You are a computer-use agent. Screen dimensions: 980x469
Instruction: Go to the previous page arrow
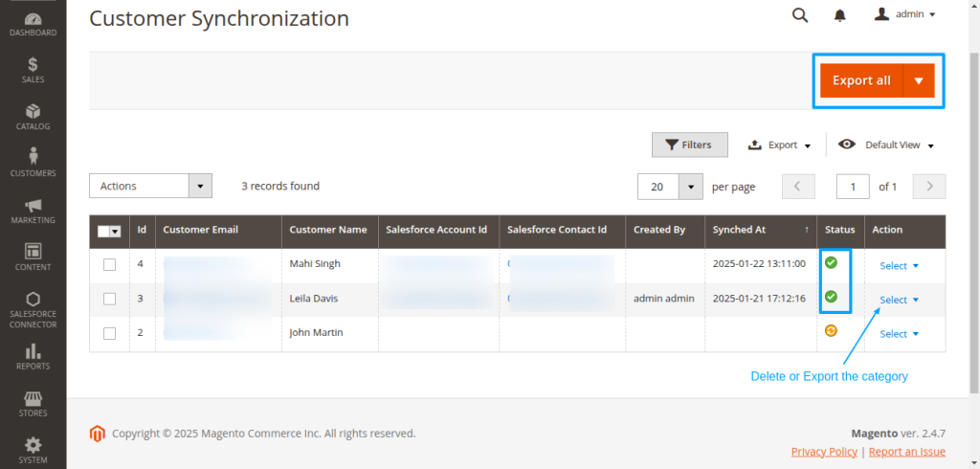tap(798, 187)
